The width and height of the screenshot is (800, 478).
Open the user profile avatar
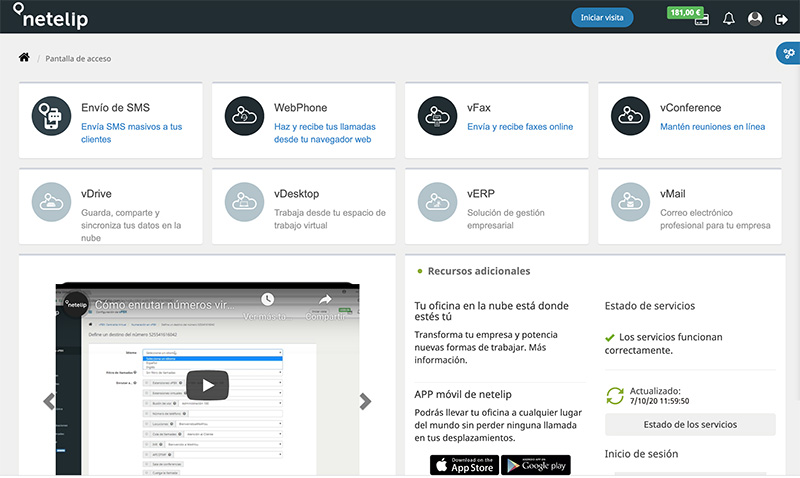click(x=755, y=19)
